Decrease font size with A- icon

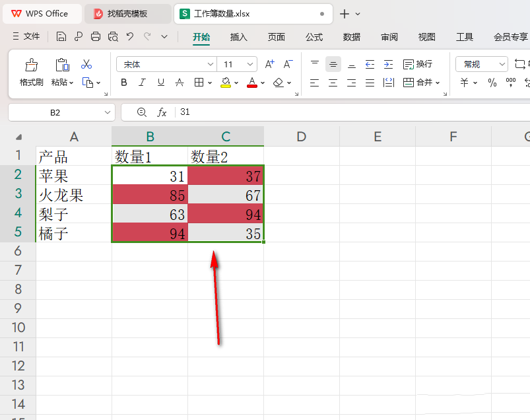click(x=288, y=64)
